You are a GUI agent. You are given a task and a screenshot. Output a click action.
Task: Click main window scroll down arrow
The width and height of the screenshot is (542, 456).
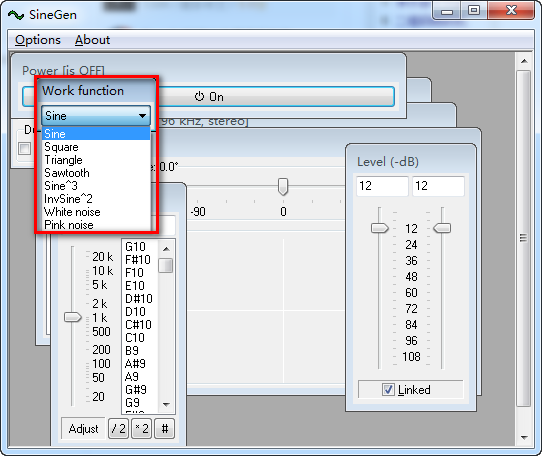524,438
